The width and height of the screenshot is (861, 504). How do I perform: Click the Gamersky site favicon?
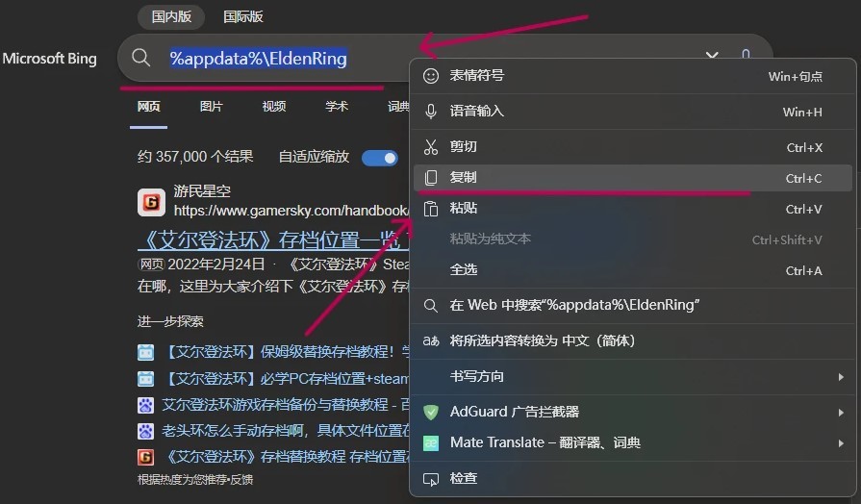point(151,202)
